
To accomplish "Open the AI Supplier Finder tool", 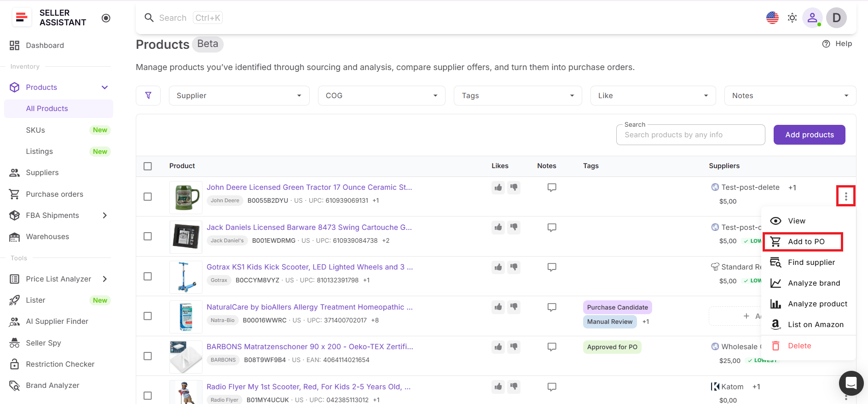I will (x=57, y=322).
